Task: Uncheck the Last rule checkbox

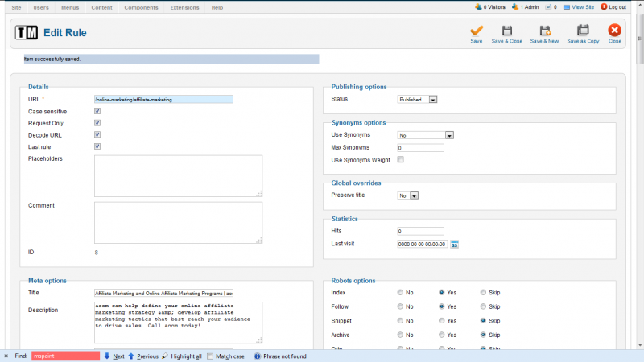Action: click(97, 146)
